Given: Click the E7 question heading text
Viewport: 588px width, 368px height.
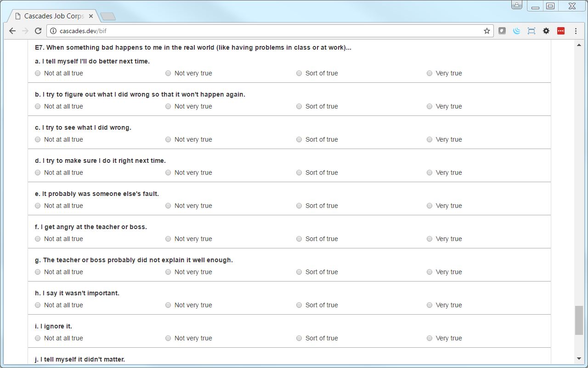Looking at the screenshot, I should pyautogui.click(x=193, y=47).
